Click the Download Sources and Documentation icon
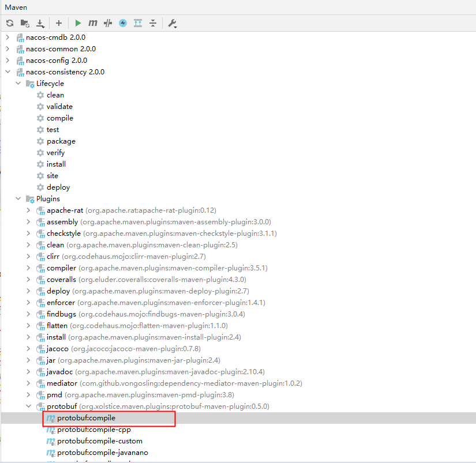This screenshot has width=476, height=463. pos(40,24)
